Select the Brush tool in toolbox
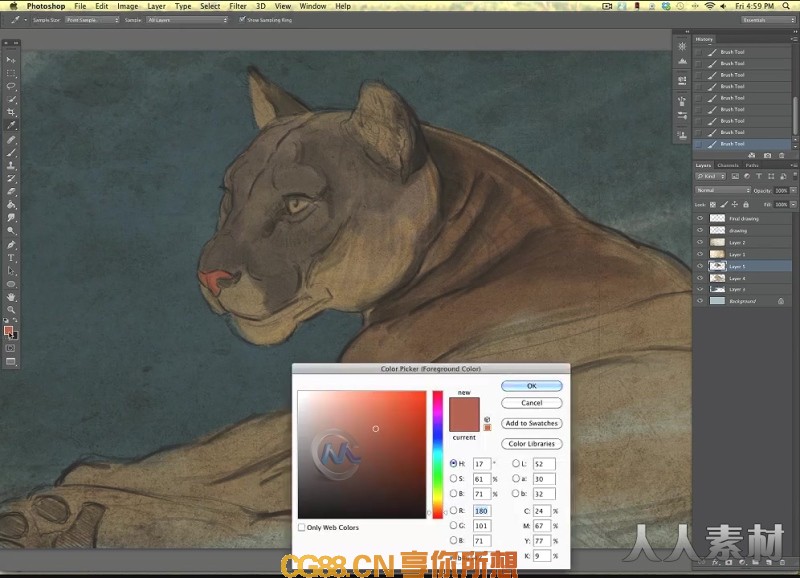This screenshot has height=578, width=800. 11,152
